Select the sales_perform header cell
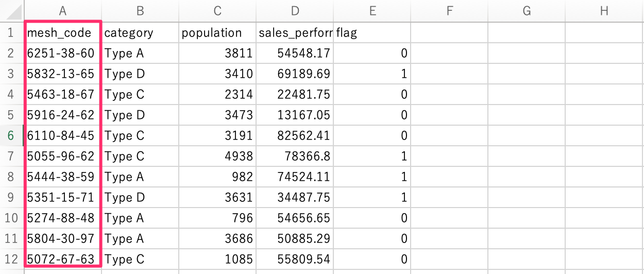The height and width of the screenshot is (274, 644). (295, 33)
